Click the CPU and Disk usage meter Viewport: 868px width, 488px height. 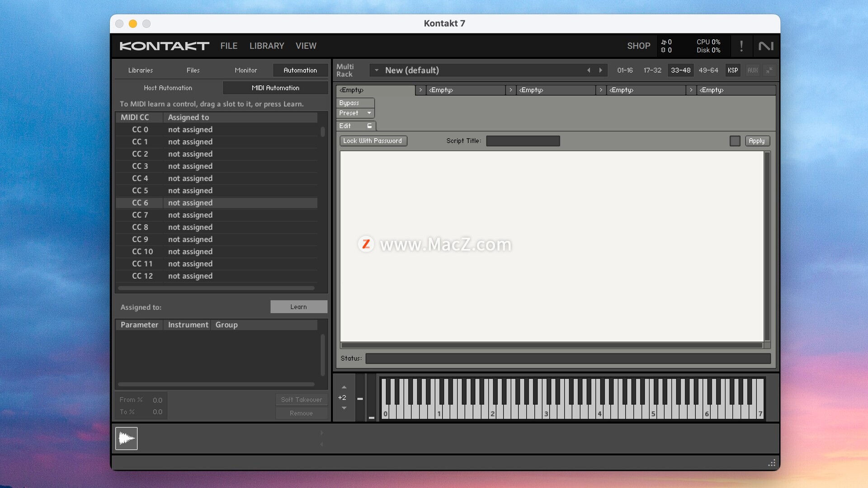pyautogui.click(x=708, y=46)
